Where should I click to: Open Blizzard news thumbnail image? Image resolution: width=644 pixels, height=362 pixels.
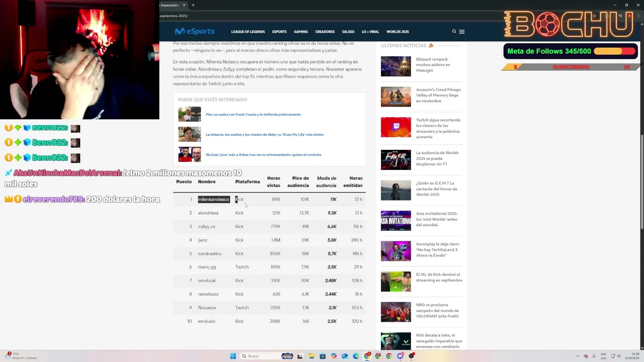point(395,66)
